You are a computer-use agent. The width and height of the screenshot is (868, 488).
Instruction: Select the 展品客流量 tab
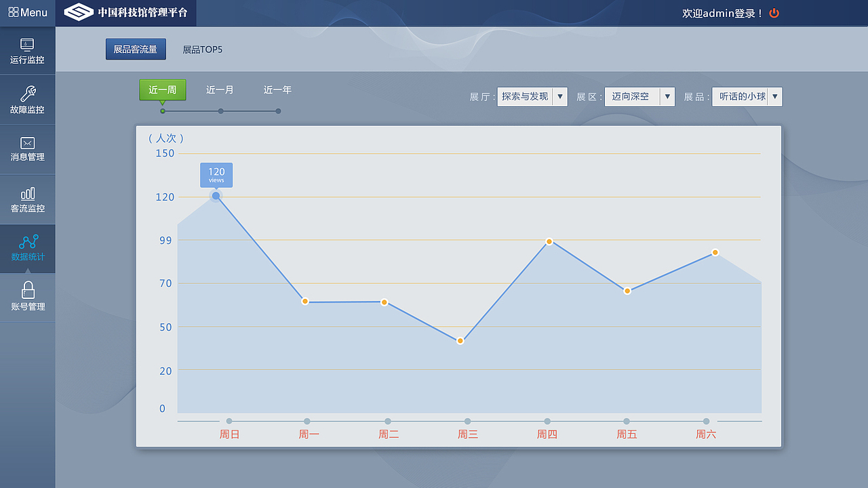coord(136,49)
